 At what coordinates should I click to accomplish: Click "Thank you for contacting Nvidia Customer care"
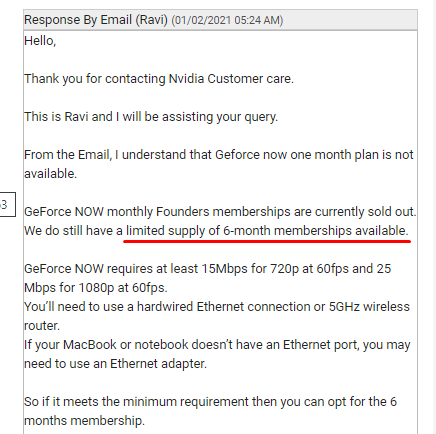[x=159, y=79]
